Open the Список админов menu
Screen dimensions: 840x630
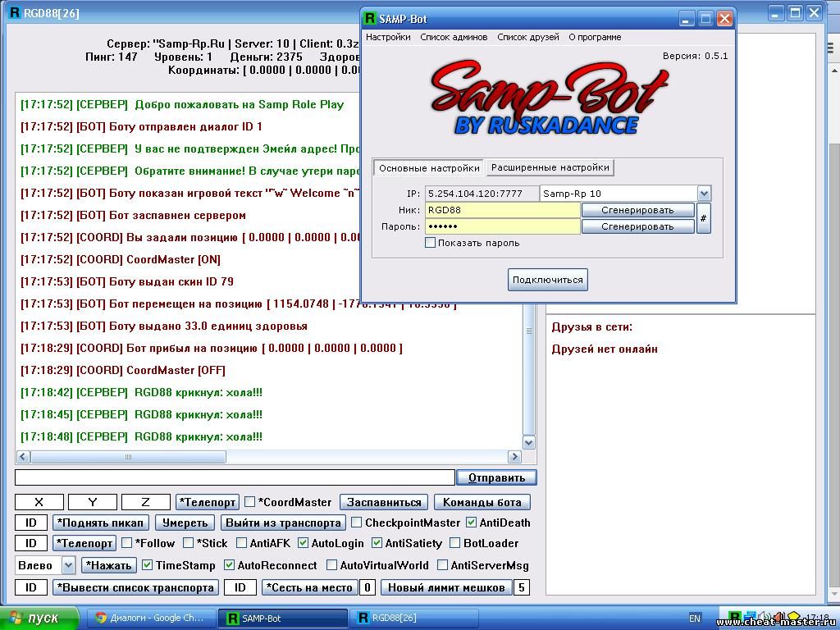pos(454,37)
